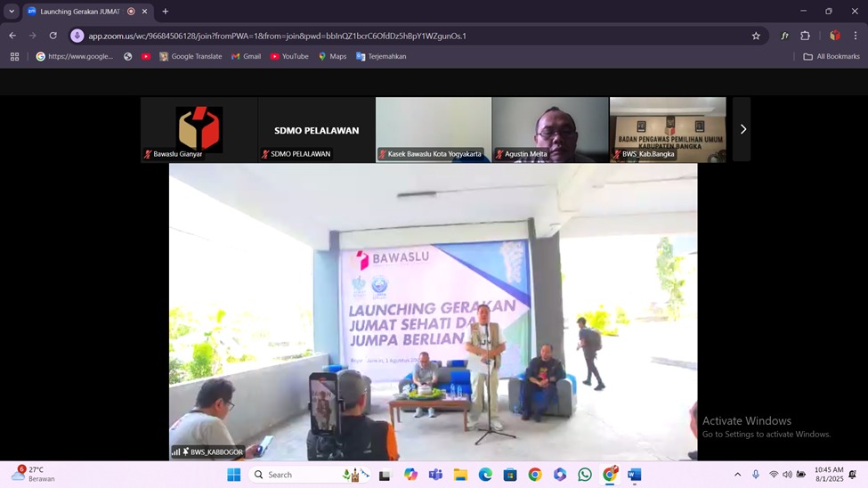Open YouTube bookmark

[289, 56]
